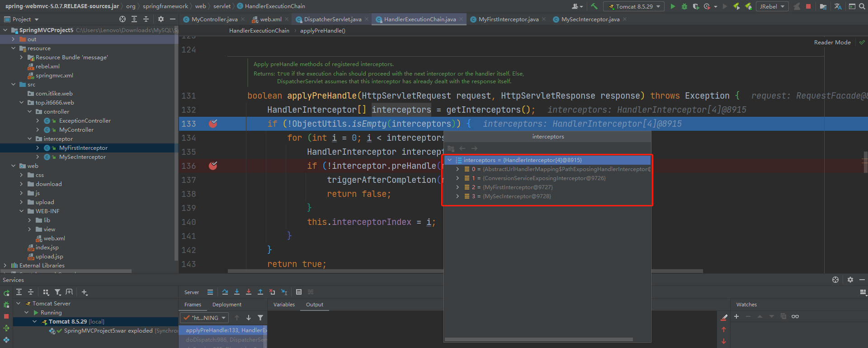Collapse Tomcat Server node in Services
This screenshot has width=868, height=348.
19,304
